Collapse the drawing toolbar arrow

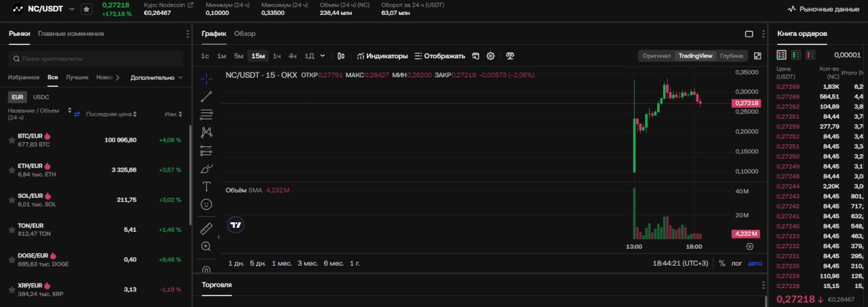coord(218,237)
